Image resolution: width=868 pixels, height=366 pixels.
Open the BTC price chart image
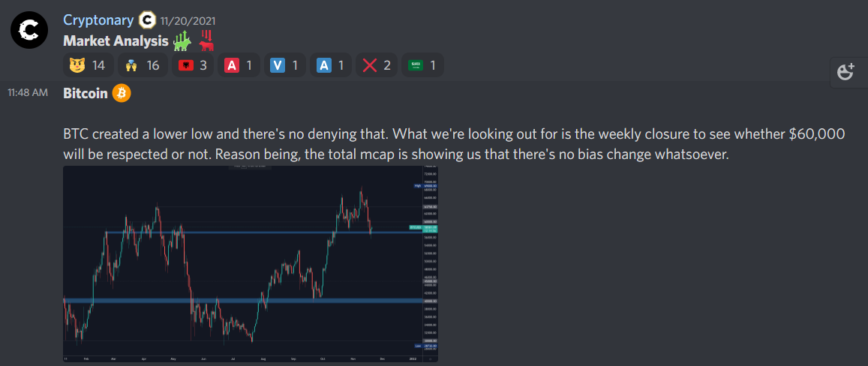pos(251,263)
